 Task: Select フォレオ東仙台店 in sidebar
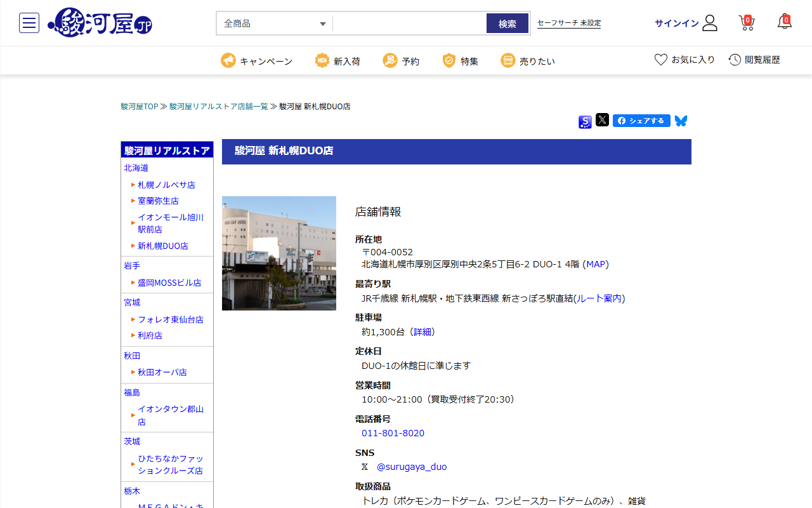[171, 319]
